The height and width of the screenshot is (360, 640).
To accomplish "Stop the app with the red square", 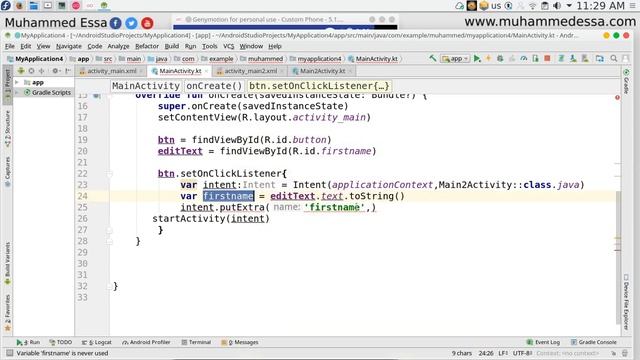I will tap(547, 58).
